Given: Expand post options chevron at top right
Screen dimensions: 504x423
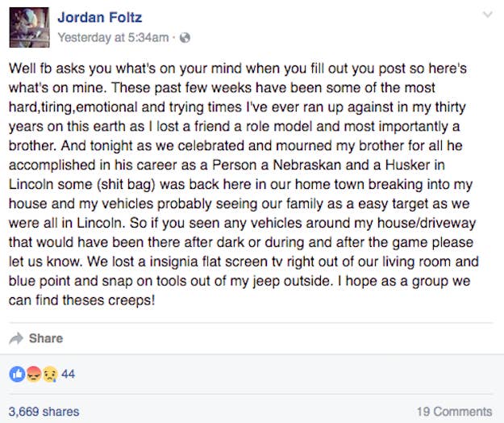Looking at the screenshot, I should click(488, 15).
